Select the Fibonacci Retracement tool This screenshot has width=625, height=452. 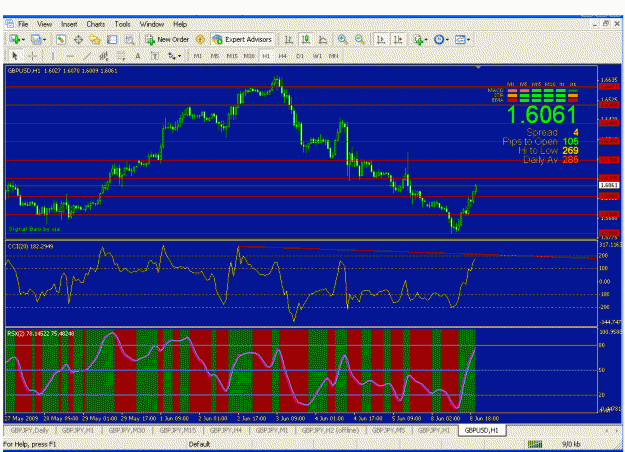[x=120, y=56]
